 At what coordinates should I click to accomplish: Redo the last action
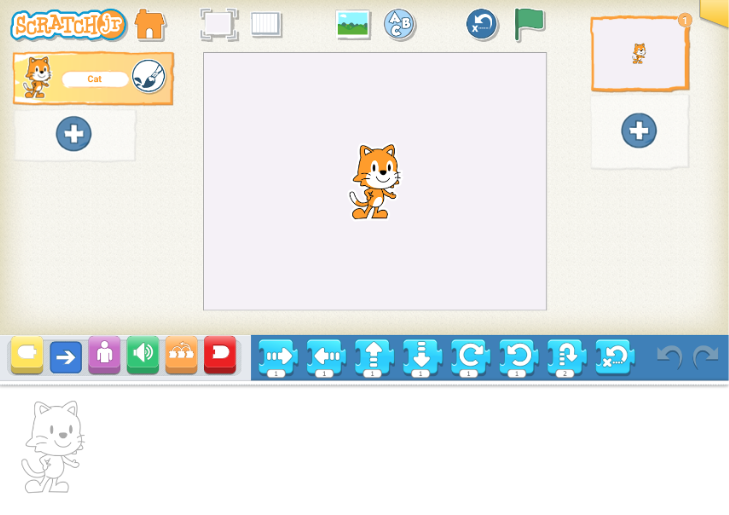pos(706,357)
